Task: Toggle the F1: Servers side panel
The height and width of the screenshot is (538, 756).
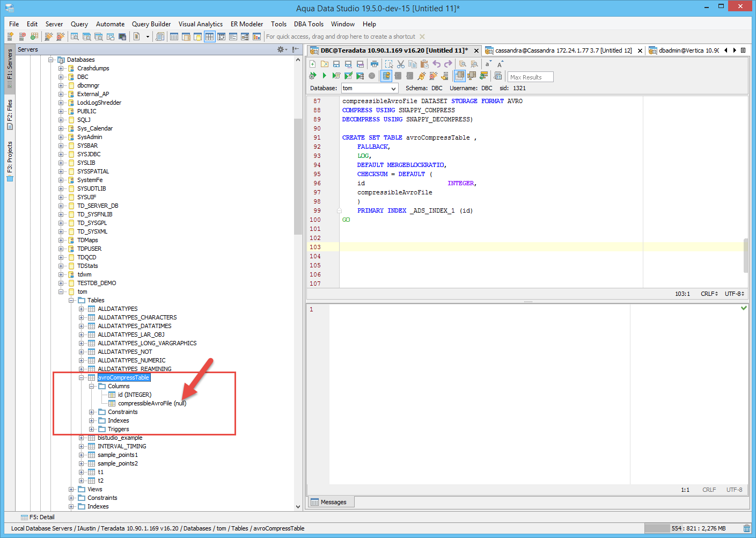Action: pos(10,68)
